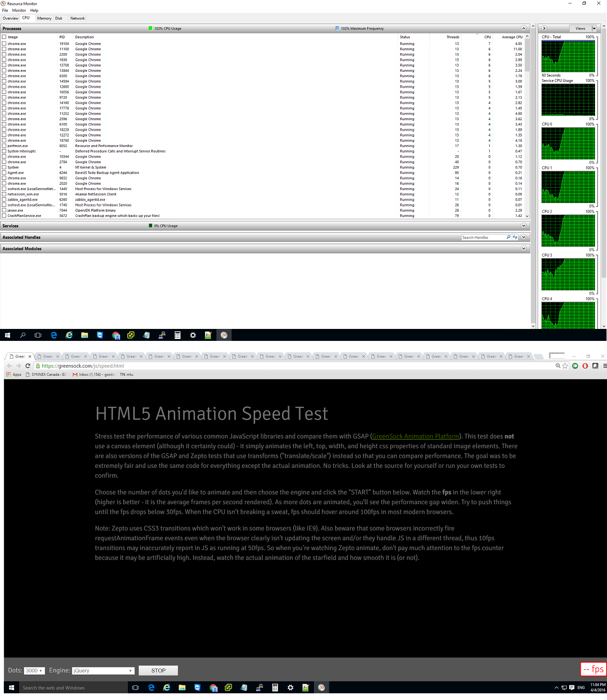Switch to the Memory tab
607x700 pixels.
44,18
